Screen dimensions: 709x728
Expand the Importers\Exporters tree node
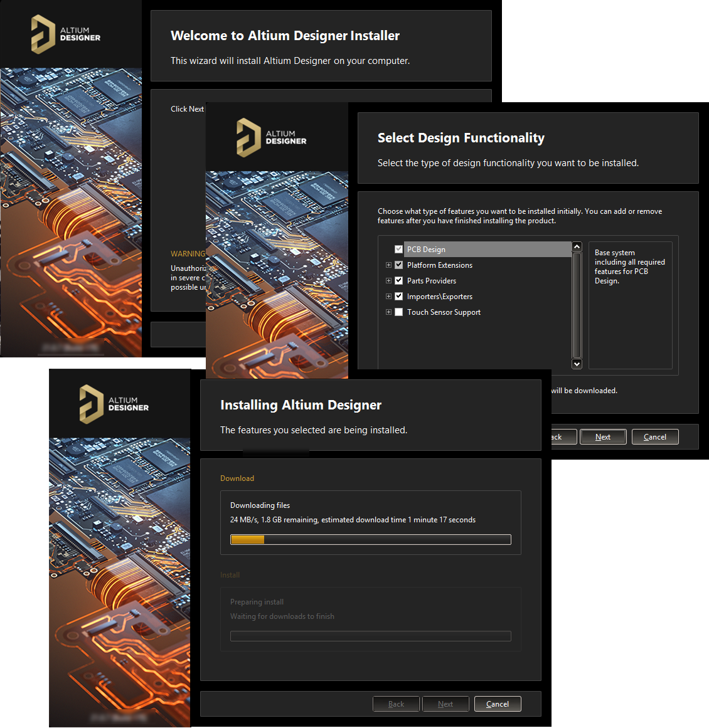point(388,297)
